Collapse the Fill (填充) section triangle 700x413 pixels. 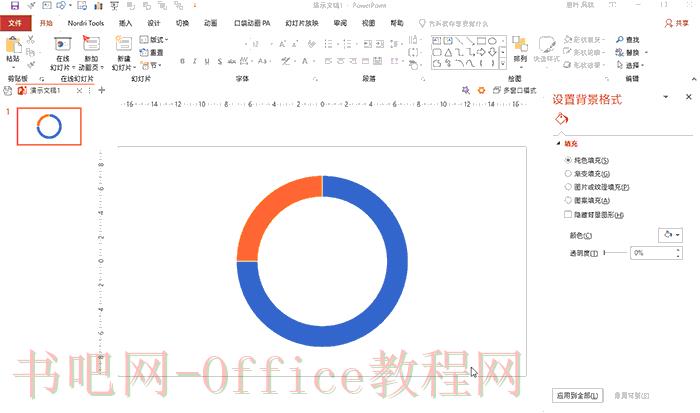click(558, 143)
